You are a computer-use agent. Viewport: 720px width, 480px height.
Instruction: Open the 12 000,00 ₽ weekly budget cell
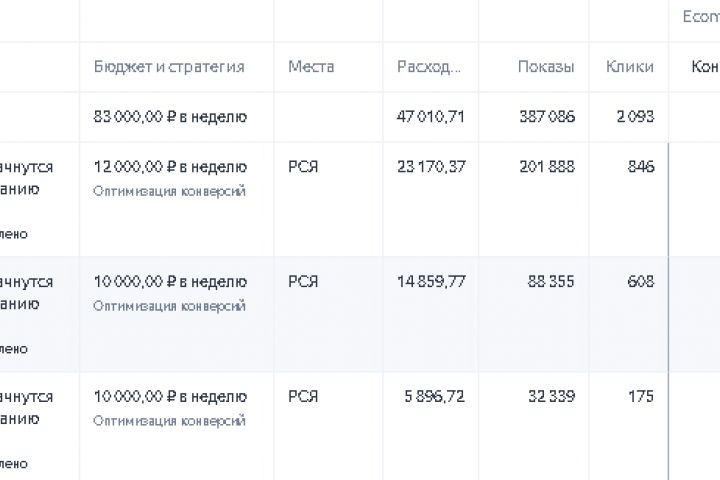(x=169, y=167)
